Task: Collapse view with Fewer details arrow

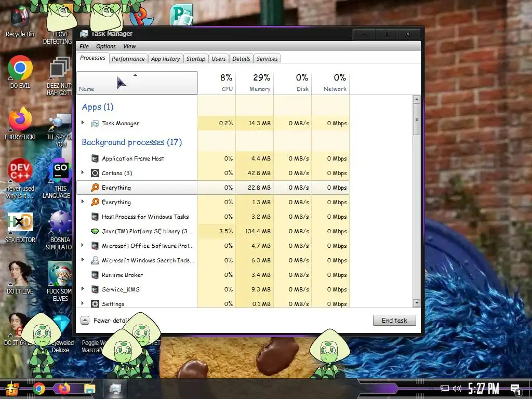Action: tap(85, 320)
